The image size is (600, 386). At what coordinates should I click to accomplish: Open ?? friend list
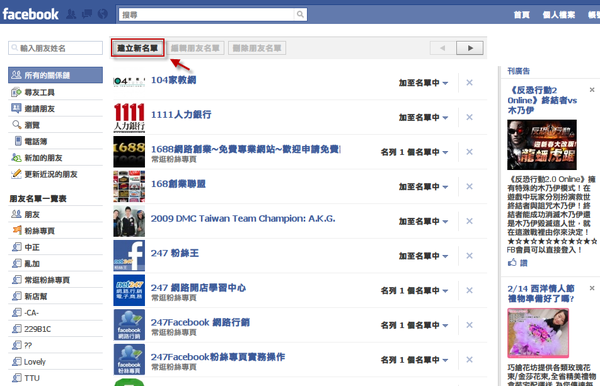55,345
